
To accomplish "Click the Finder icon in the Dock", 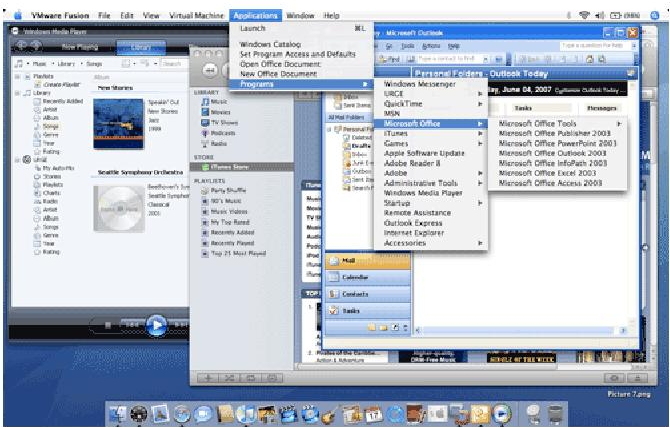I will [x=118, y=414].
